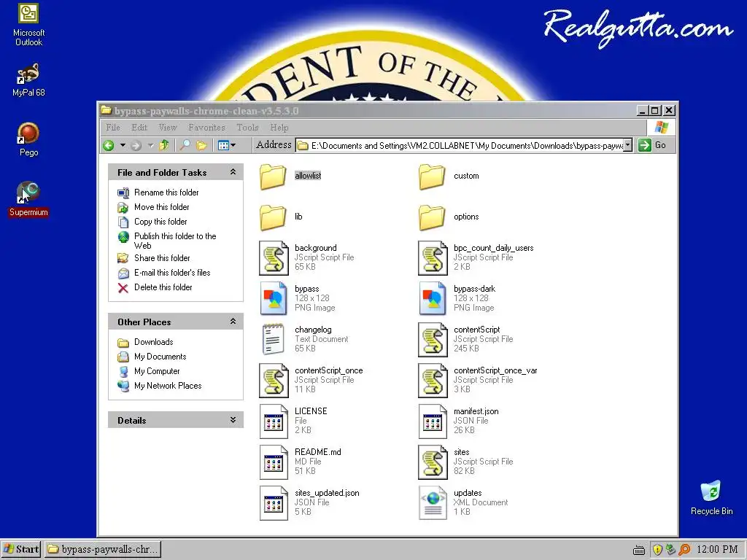Select the contentScript file icon
The image size is (747, 560).
(433, 340)
